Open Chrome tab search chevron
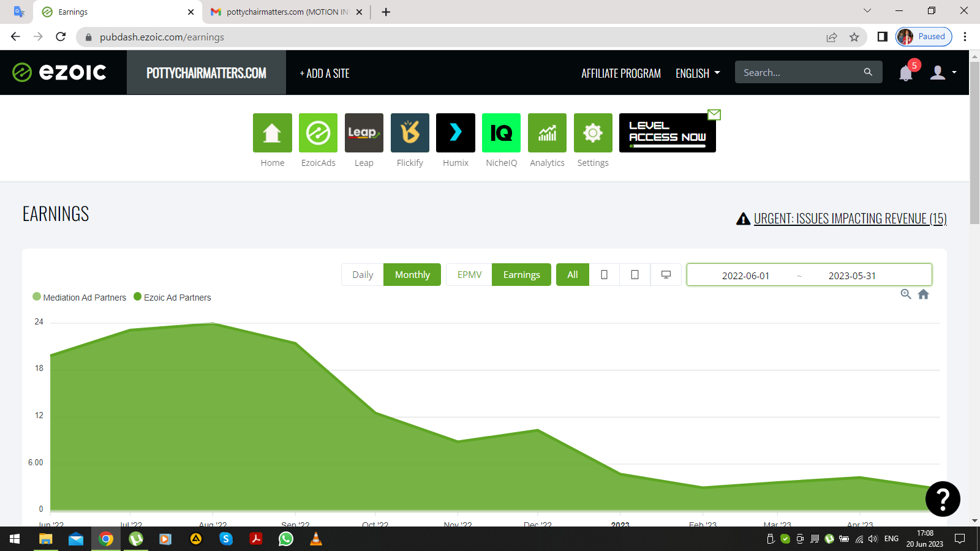Screen dimensions: 980x551 pos(867,11)
